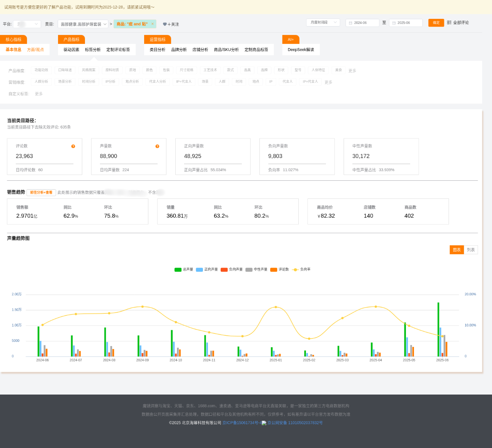Toggle 评论数 orange legend series
Viewport: 492px width, 448px height.
[x=280, y=270]
